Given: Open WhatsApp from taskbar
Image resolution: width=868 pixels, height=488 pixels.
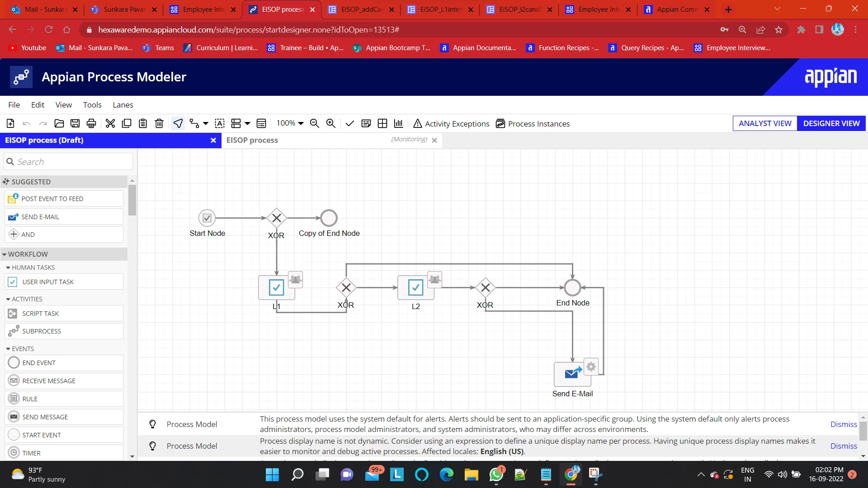Looking at the screenshot, I should click(496, 474).
